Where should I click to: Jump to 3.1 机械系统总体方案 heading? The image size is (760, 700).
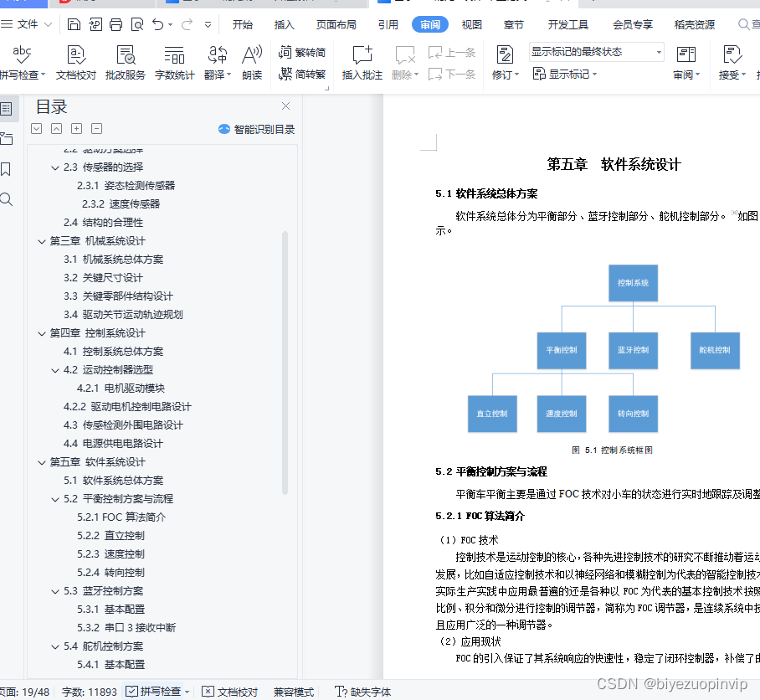click(114, 260)
